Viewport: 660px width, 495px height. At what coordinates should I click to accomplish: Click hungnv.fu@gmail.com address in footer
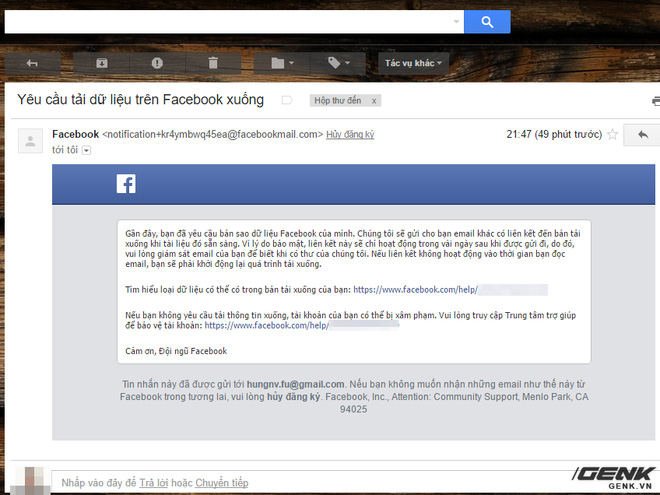coord(295,384)
